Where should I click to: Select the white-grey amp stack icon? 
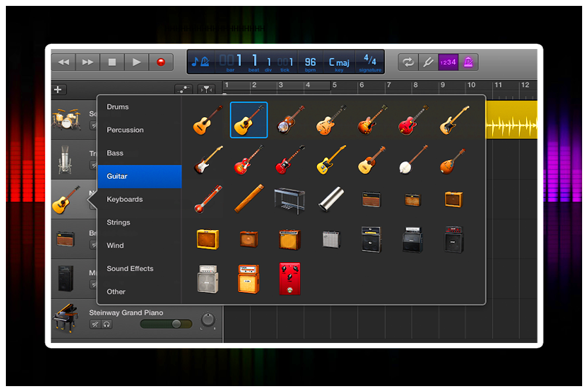click(208, 279)
